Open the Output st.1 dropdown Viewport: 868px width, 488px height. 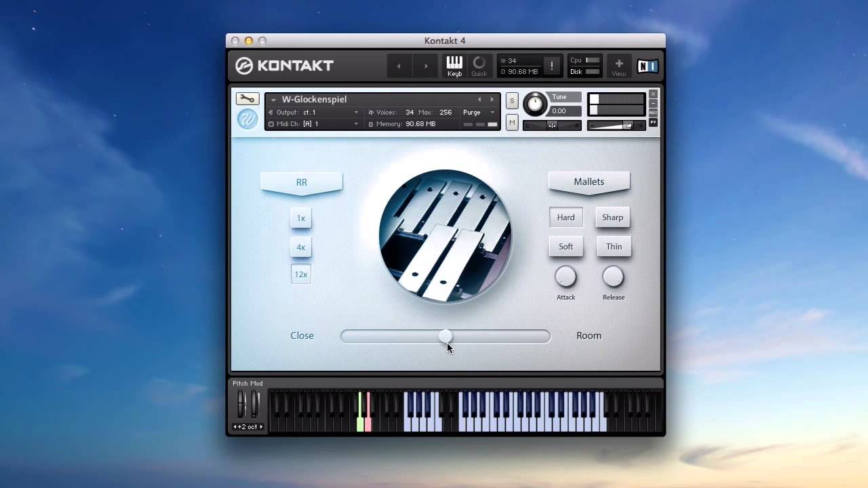pos(313,113)
